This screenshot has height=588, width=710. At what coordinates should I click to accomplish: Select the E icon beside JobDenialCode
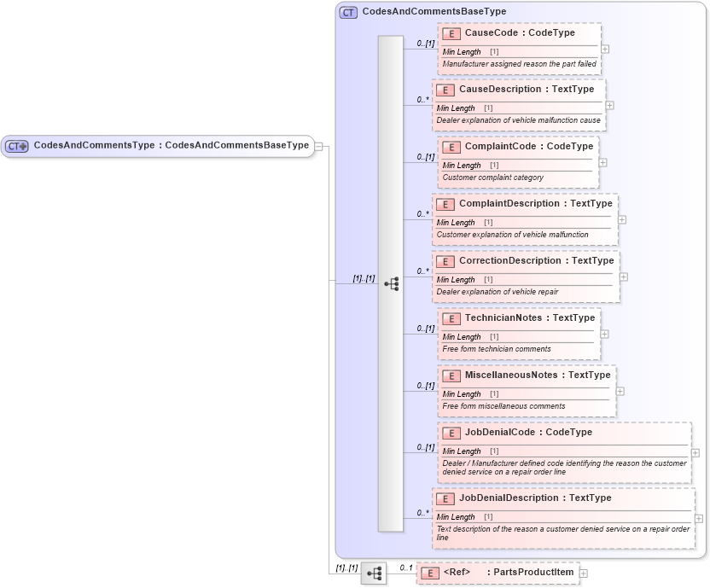coord(450,433)
